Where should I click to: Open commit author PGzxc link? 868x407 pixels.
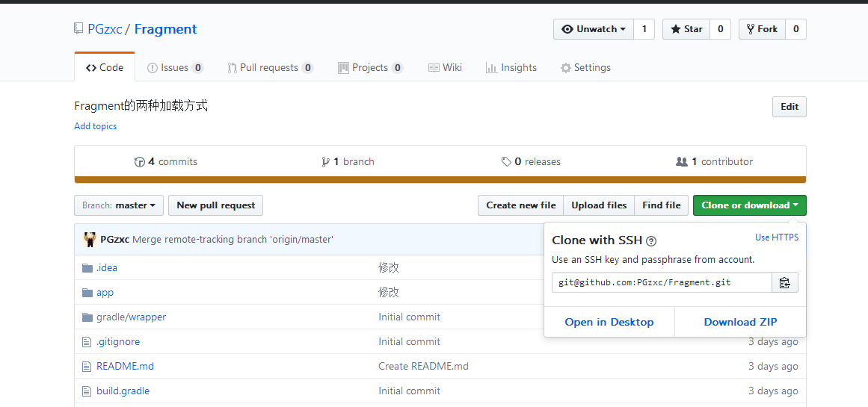click(x=114, y=240)
